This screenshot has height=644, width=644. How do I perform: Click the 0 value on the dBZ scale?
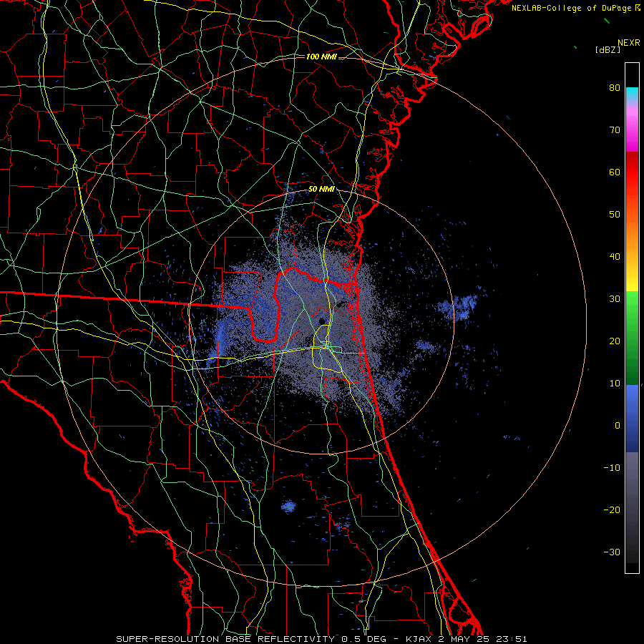[x=618, y=426]
